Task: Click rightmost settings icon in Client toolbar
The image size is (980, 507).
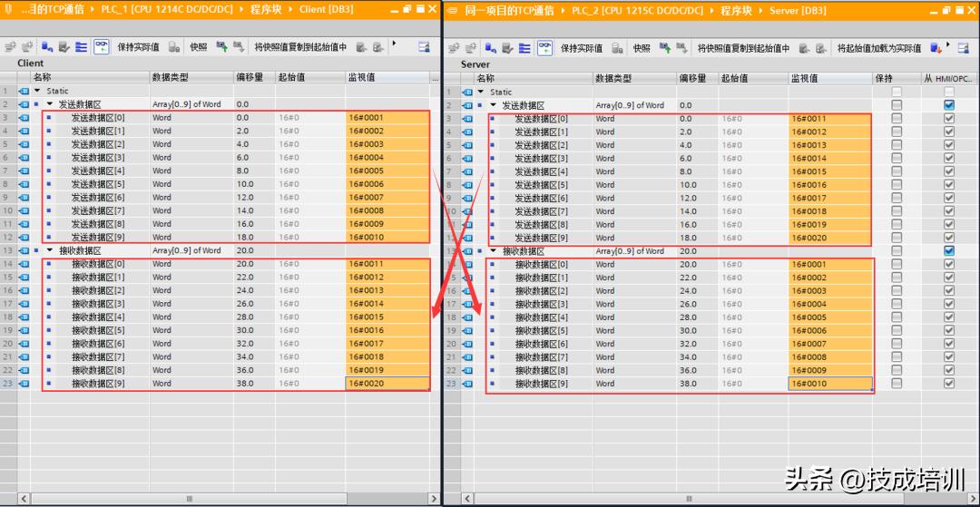Action: point(425,47)
